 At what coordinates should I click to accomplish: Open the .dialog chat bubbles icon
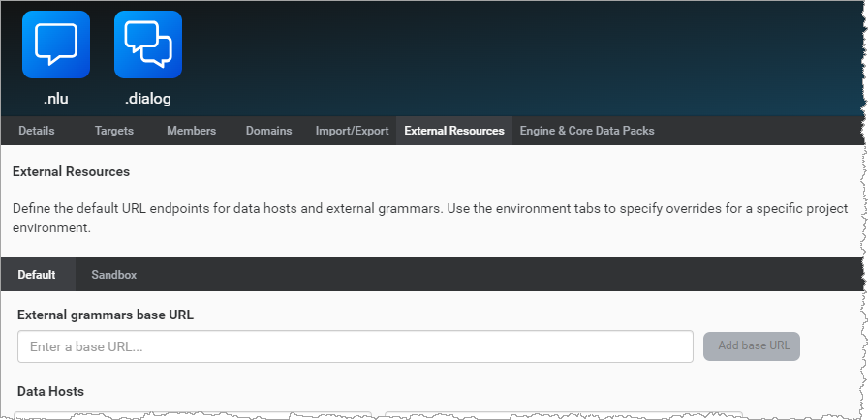148,45
